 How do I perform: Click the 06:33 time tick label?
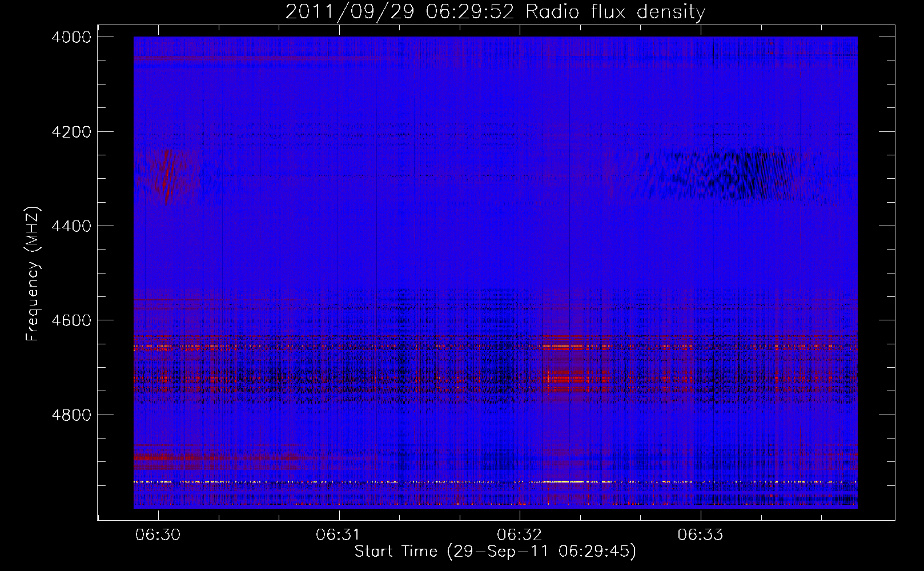701,535
